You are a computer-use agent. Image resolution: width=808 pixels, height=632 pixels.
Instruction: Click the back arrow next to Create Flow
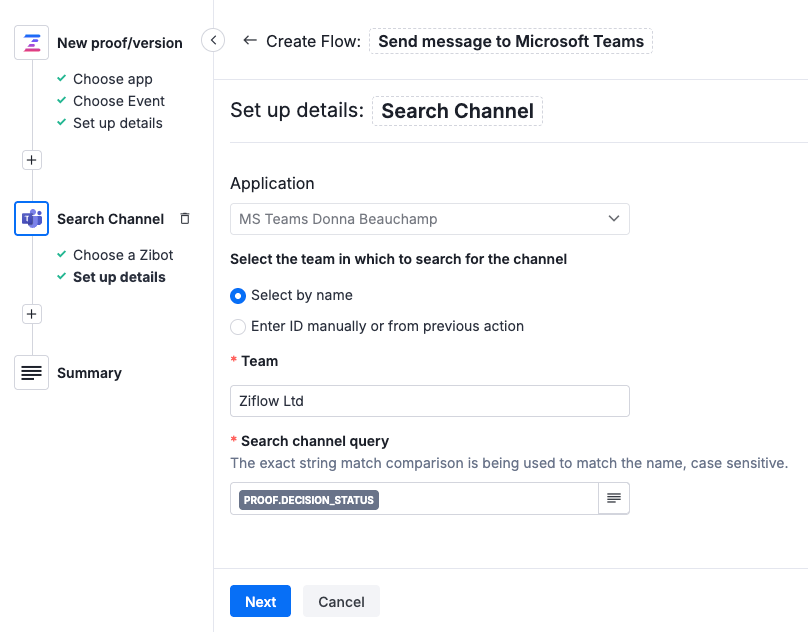pyautogui.click(x=250, y=41)
